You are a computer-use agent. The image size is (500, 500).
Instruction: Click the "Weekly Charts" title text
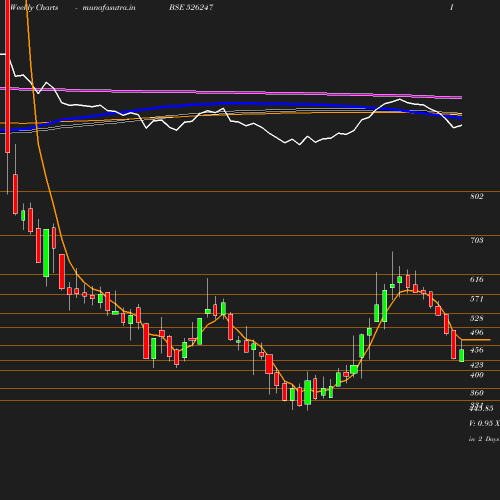tap(34, 8)
